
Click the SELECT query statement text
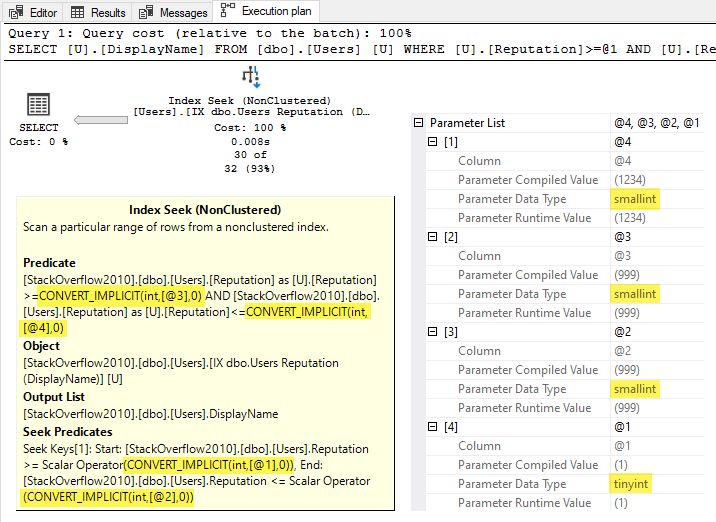tap(362, 49)
